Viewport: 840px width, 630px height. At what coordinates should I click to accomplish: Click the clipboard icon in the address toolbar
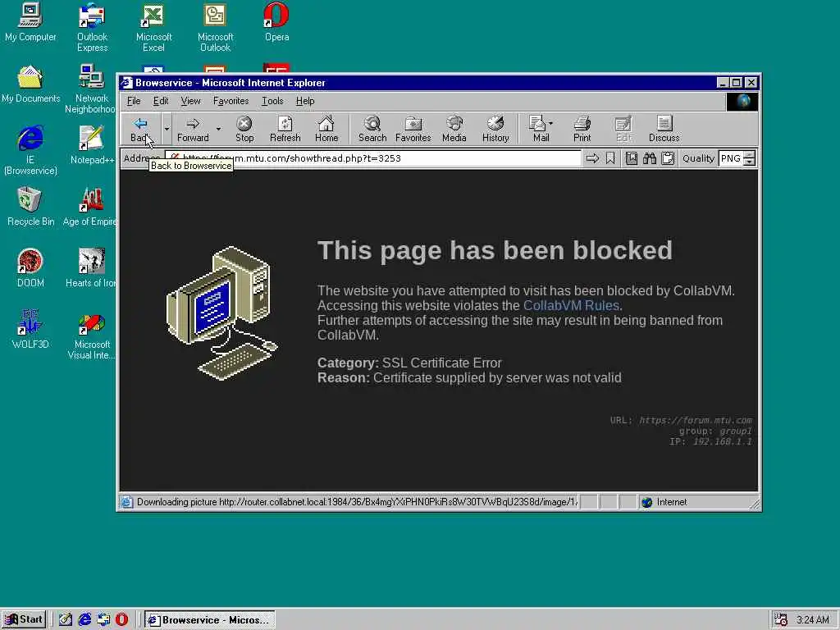[x=668, y=158]
